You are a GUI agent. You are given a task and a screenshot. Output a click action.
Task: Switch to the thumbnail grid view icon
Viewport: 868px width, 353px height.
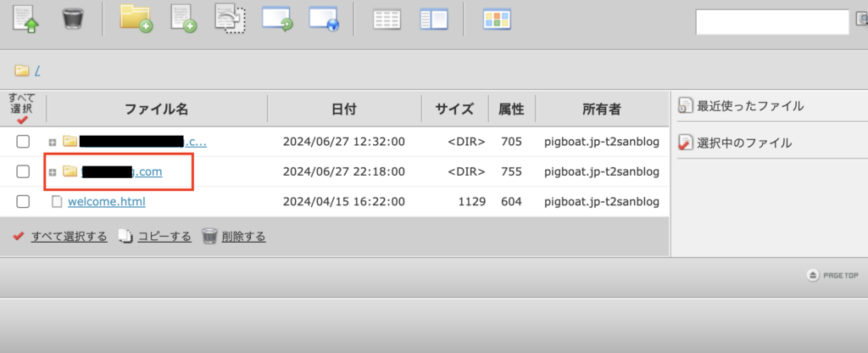pos(497,20)
